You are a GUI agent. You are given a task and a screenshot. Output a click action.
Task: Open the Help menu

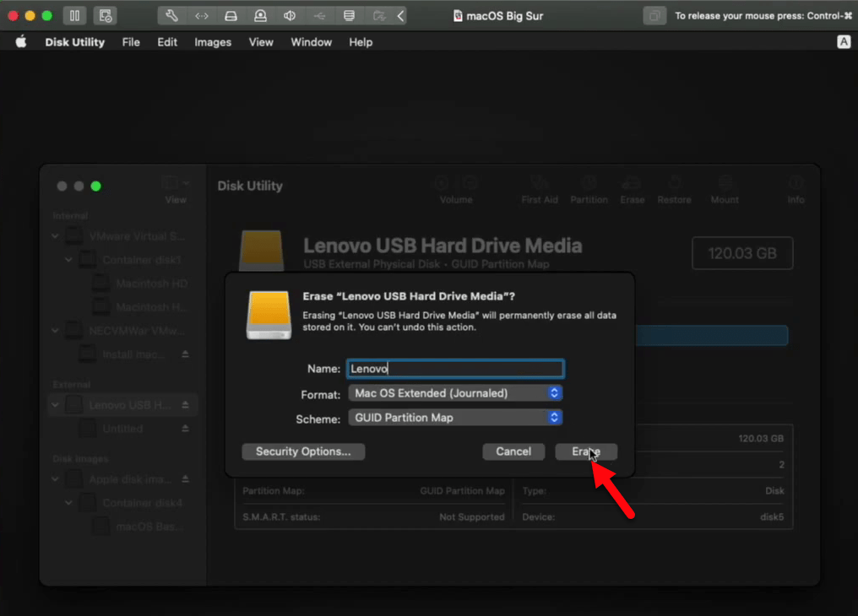click(x=361, y=42)
